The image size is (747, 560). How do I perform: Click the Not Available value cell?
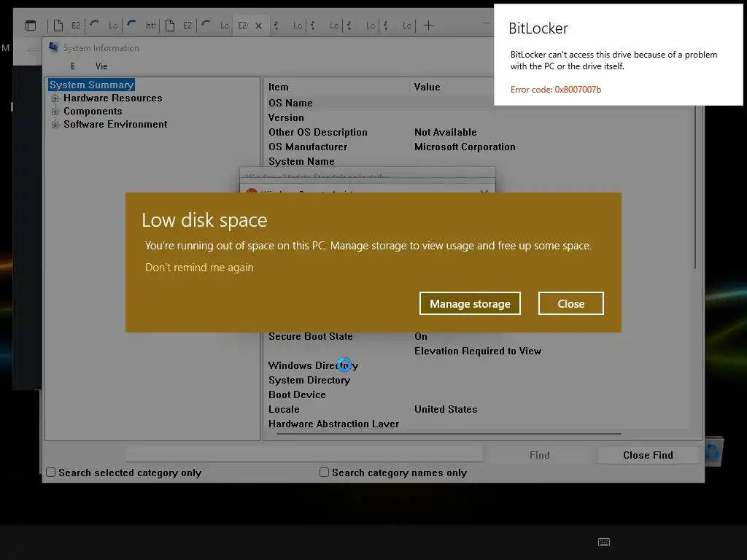coord(446,133)
